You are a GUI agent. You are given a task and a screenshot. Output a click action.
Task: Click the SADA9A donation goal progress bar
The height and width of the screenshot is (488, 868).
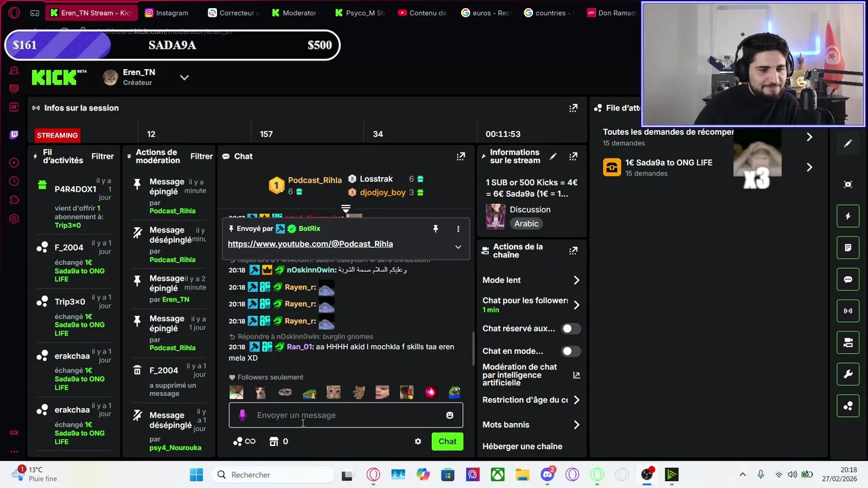coord(172,45)
